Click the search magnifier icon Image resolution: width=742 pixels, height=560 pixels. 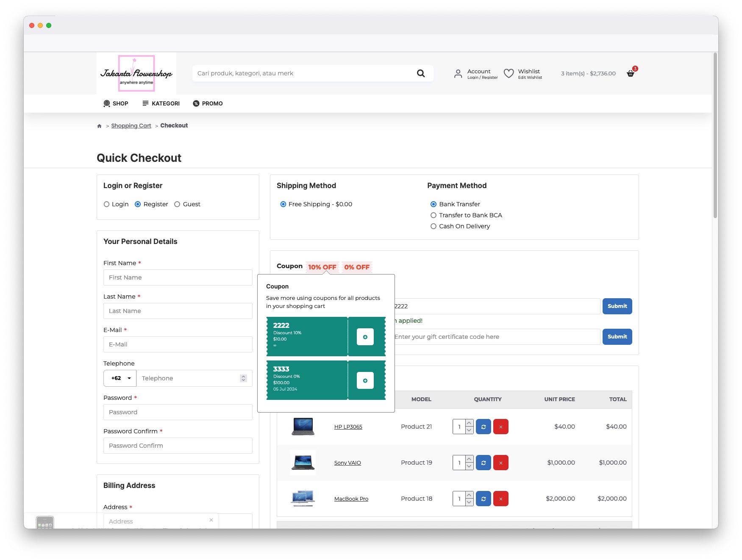[x=421, y=73]
